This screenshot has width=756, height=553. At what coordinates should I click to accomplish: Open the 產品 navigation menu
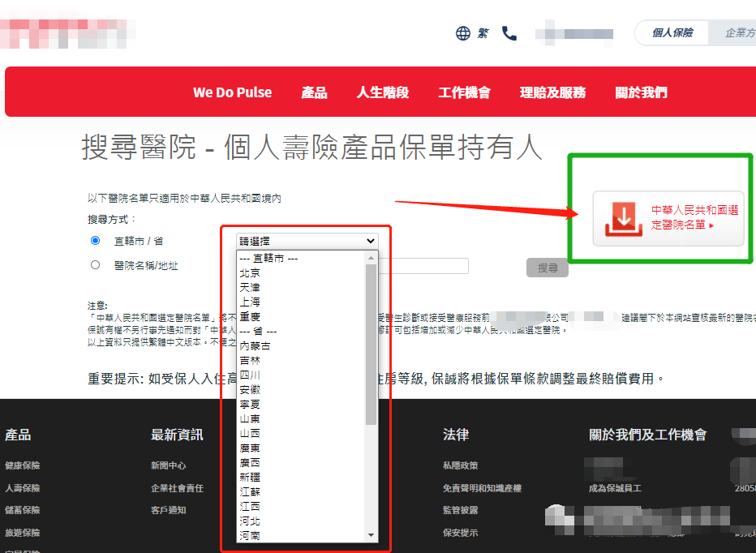pos(314,92)
